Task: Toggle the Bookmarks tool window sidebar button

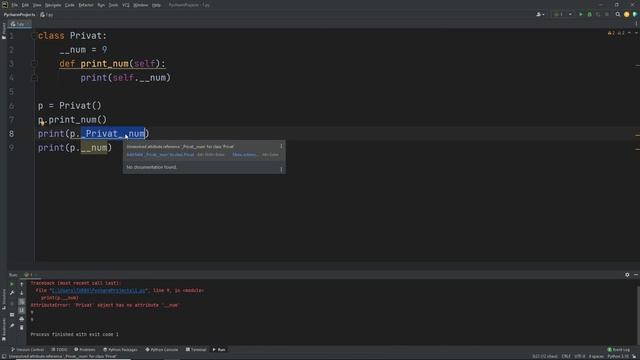Action: point(4,329)
